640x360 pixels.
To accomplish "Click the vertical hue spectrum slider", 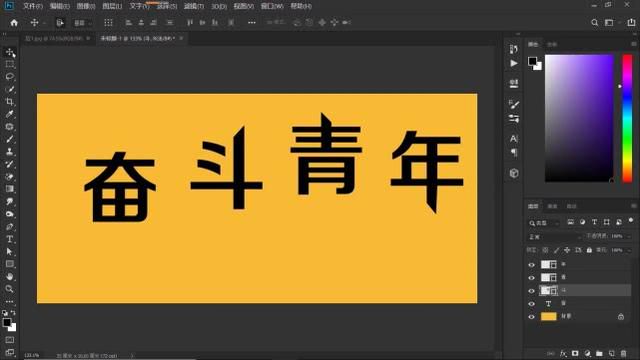I will click(627, 118).
